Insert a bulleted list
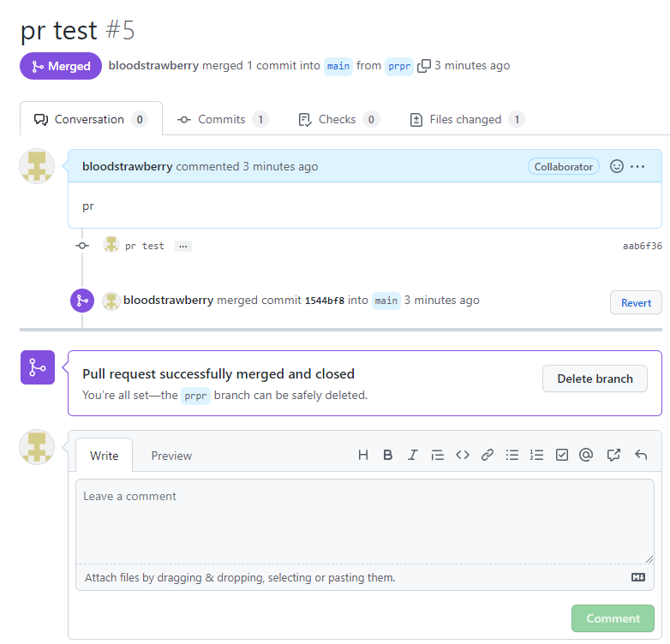 [x=511, y=455]
